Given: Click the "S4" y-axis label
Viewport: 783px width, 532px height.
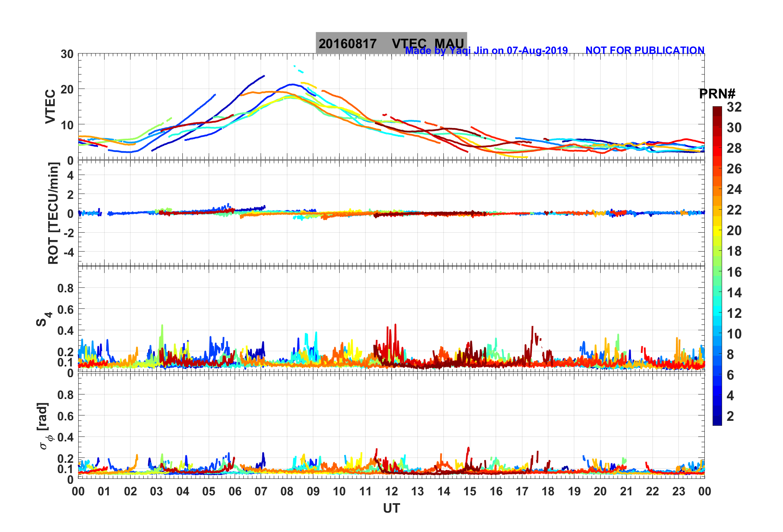Looking at the screenshot, I should tap(44, 319).
